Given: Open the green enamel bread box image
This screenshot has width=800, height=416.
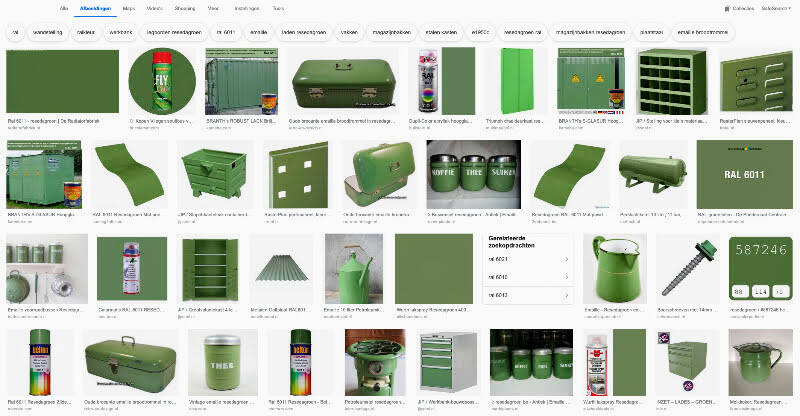Looking at the screenshot, I should [344, 83].
